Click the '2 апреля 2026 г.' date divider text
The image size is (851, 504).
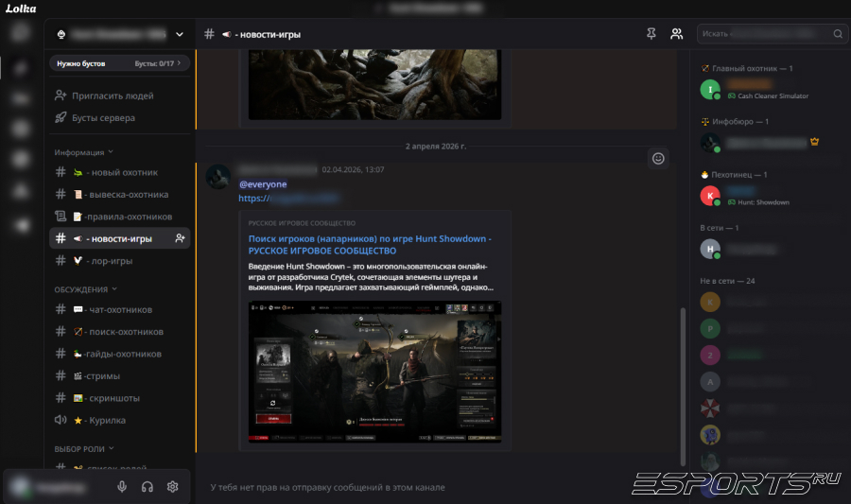click(436, 147)
